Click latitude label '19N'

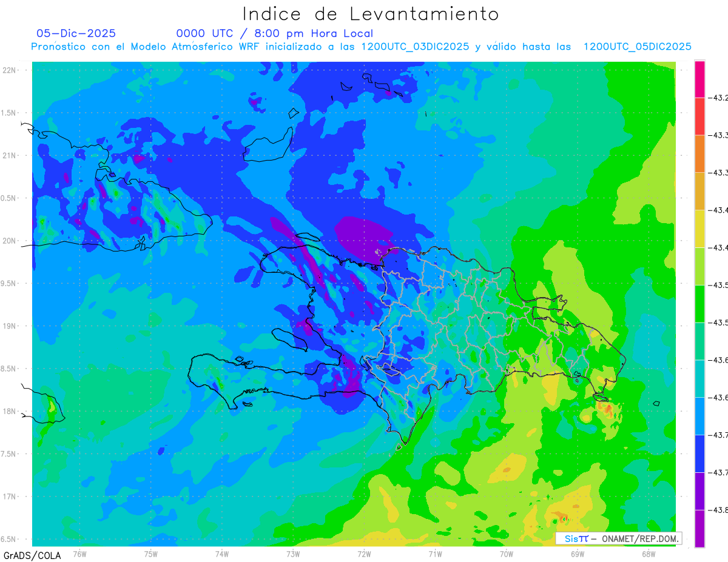[9, 326]
